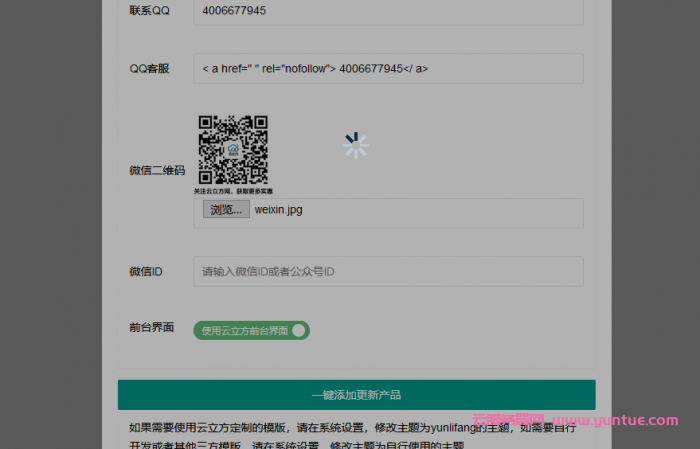The width and height of the screenshot is (700, 449).
Task: Click the caption text under the QR code
Action: (x=233, y=190)
